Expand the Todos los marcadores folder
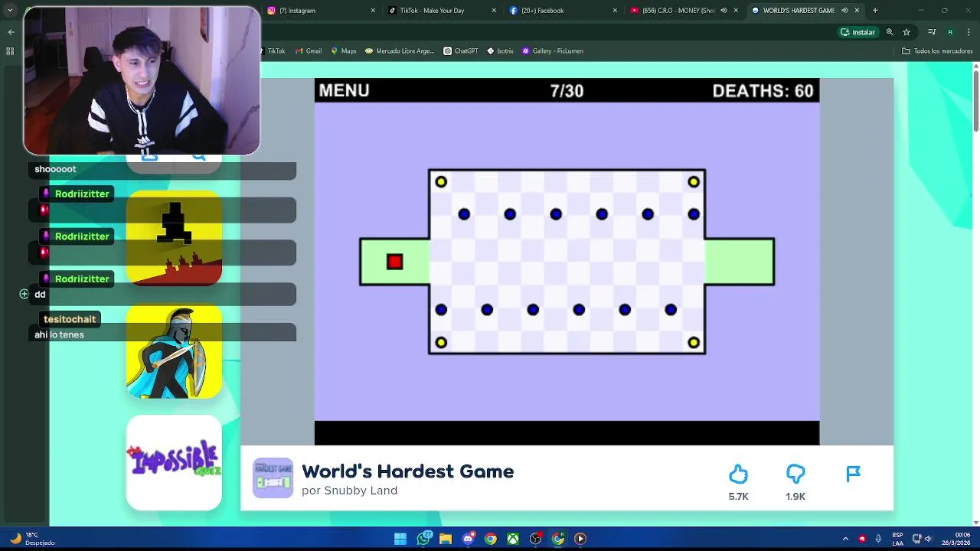Screen dimensions: 980x551 (x=937, y=51)
